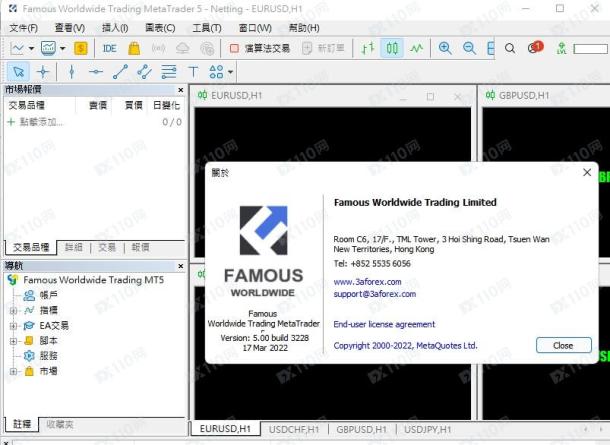The height and width of the screenshot is (445, 610).
Task: Select the equidistant channel drawing tool
Action: (144, 72)
